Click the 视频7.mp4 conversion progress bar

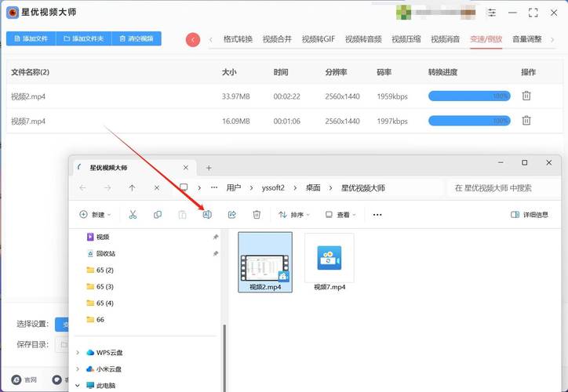(x=469, y=121)
